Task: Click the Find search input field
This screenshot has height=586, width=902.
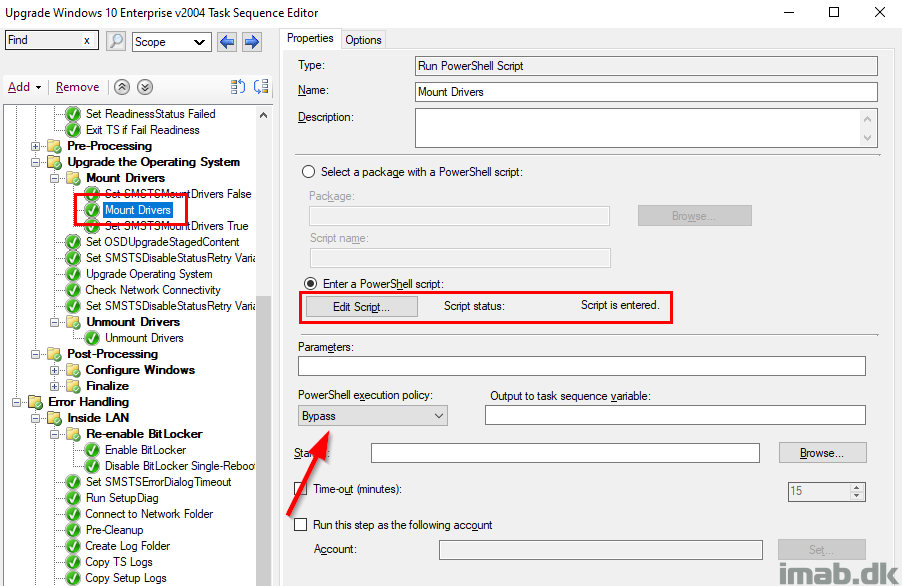Action: pos(44,40)
